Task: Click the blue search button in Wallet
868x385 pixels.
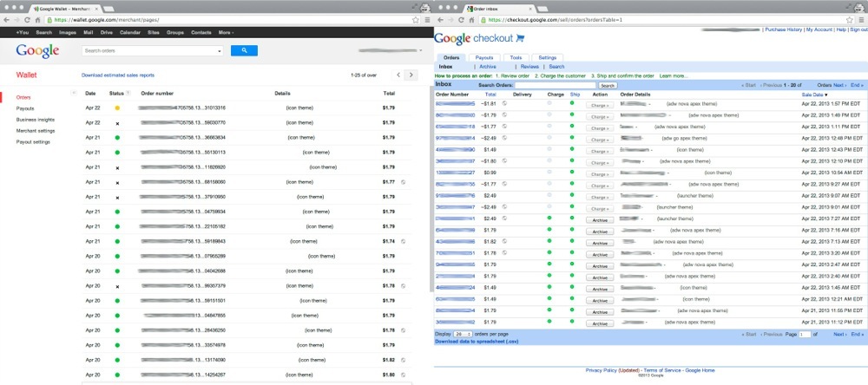Action: [x=244, y=51]
